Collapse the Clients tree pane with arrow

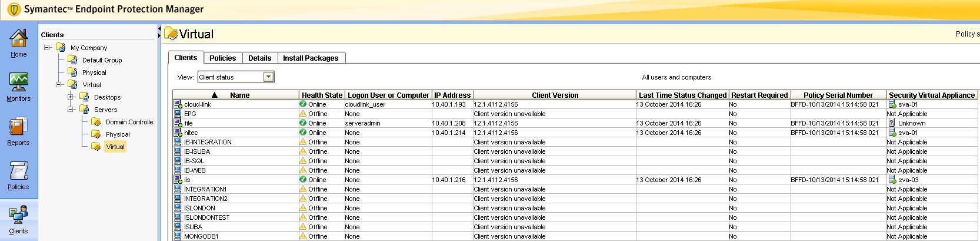click(x=159, y=29)
